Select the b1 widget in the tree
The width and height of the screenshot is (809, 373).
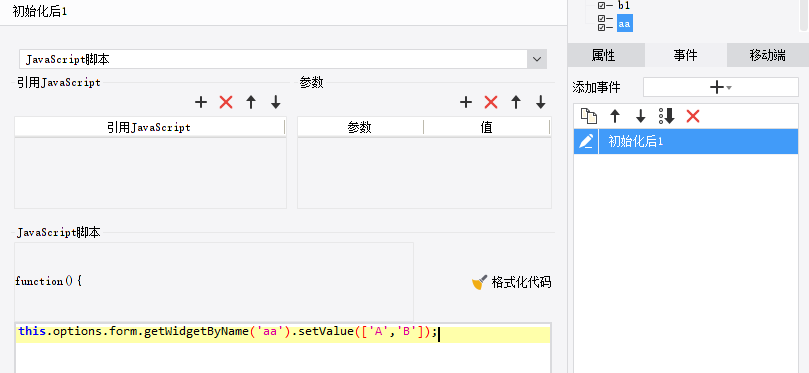[x=624, y=5]
